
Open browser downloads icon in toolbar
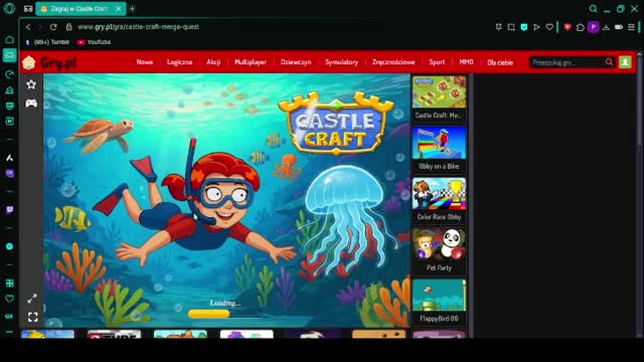click(x=606, y=27)
